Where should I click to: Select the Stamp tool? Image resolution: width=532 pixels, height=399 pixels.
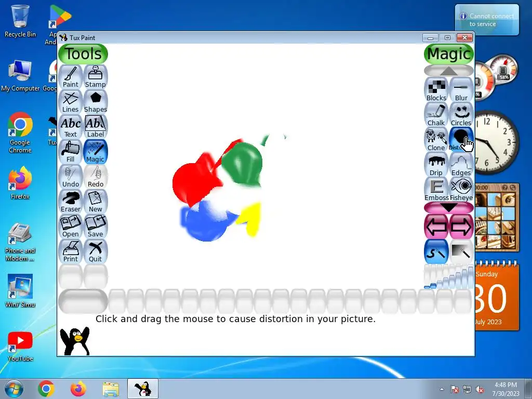coord(96,77)
